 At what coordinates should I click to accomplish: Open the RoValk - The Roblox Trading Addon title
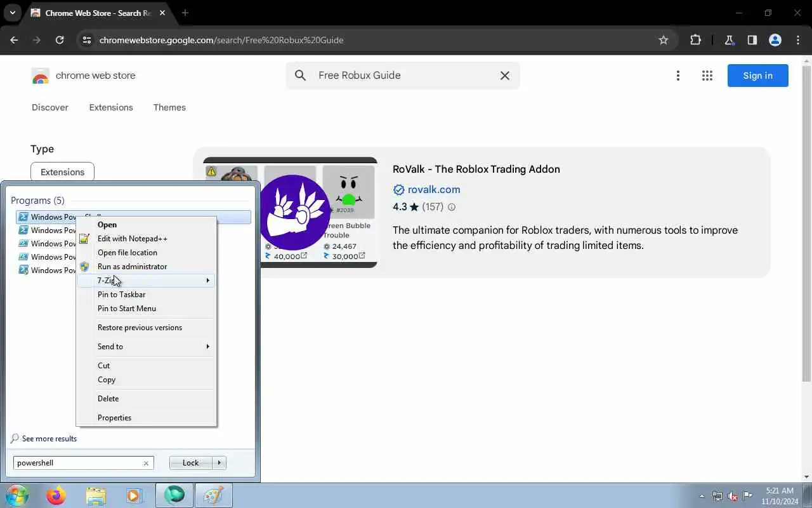click(x=476, y=169)
